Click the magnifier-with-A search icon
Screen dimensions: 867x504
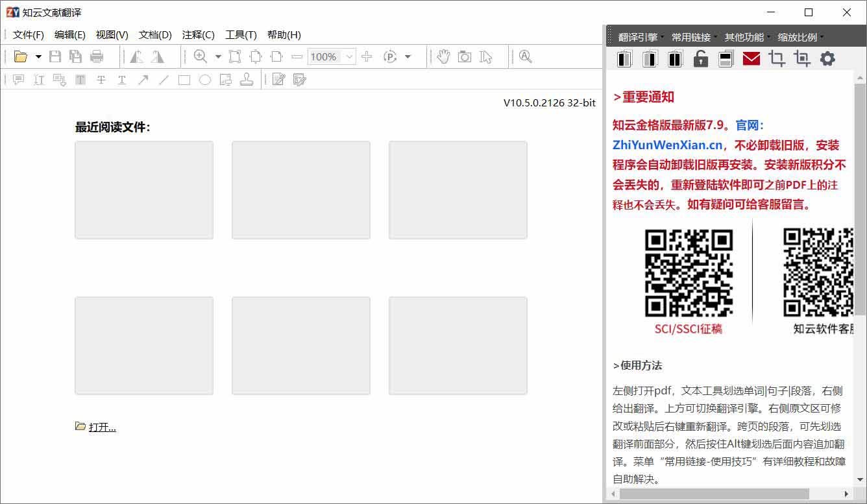coord(526,56)
